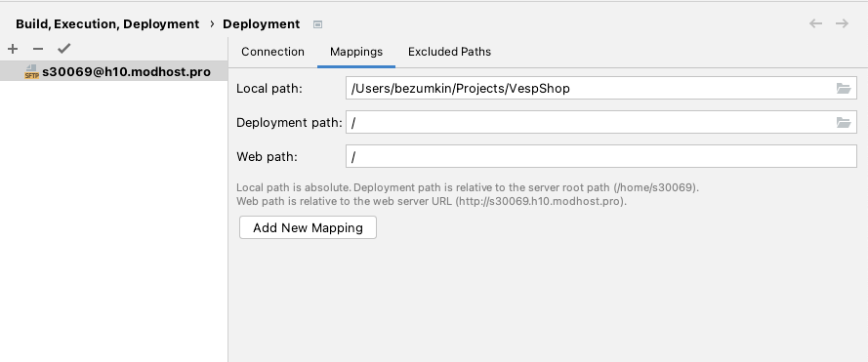Click the hint text with http://s30069.h10.modhost.pro
Image resolution: width=868 pixels, height=362 pixels.
pos(432,201)
